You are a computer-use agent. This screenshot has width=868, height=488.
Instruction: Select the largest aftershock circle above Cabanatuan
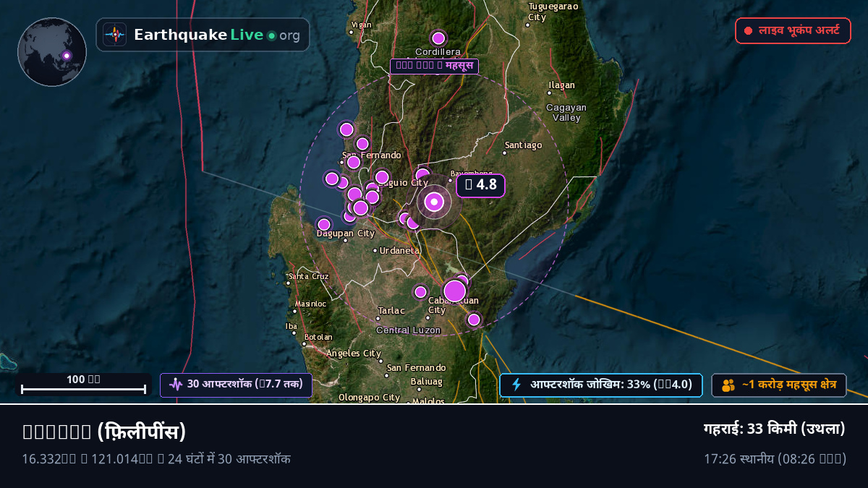point(454,291)
